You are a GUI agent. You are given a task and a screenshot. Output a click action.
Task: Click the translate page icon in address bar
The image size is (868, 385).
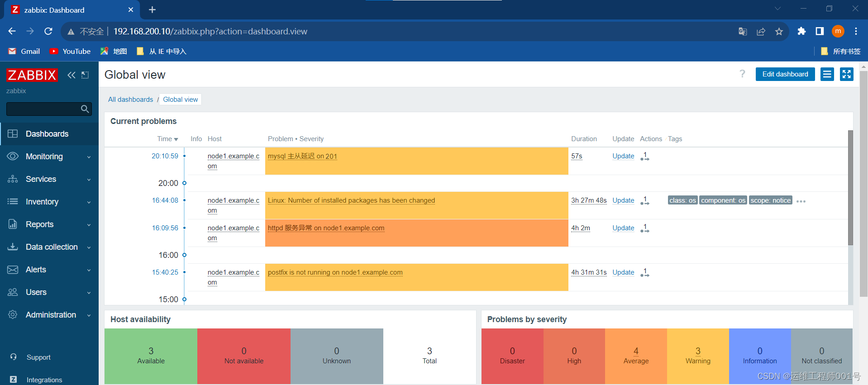point(743,31)
